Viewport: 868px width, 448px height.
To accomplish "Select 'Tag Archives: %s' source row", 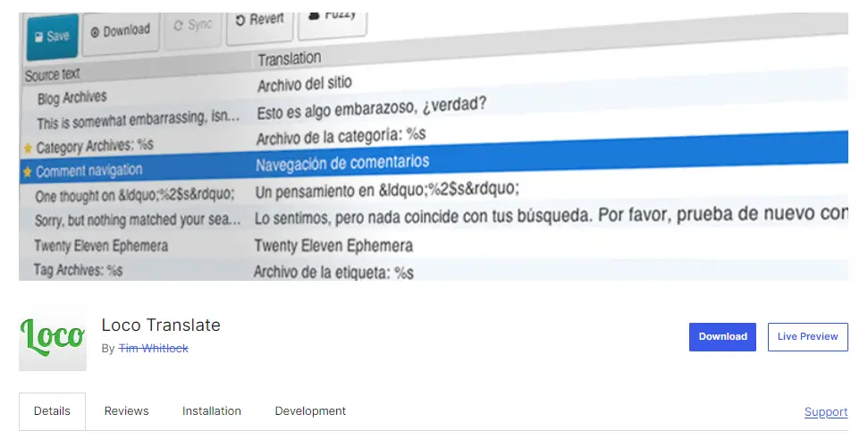I will click(x=78, y=270).
